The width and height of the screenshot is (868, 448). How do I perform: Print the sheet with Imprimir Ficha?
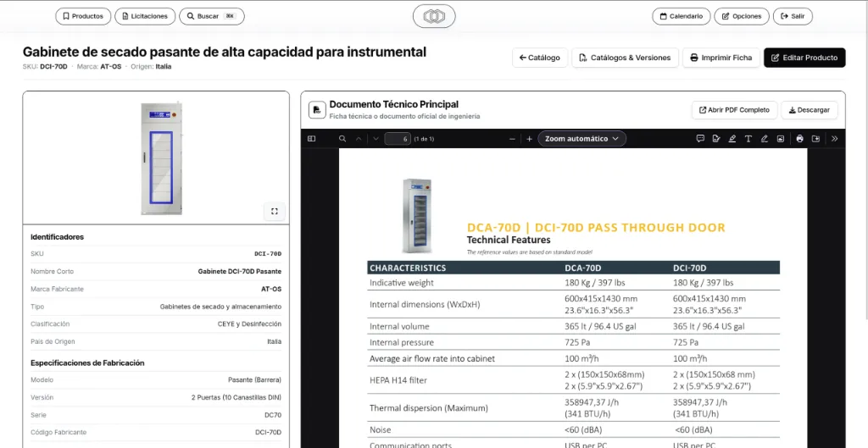[721, 58]
